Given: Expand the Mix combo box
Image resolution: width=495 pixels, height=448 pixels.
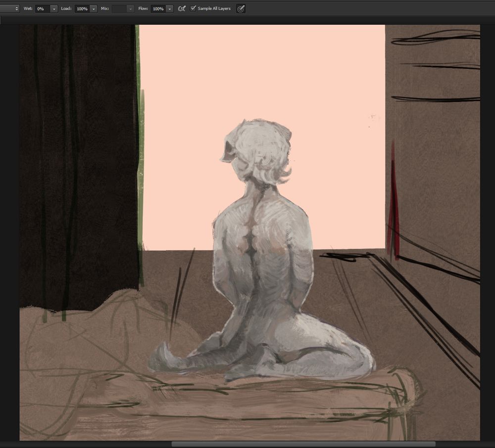Looking at the screenshot, I should click(x=130, y=8).
